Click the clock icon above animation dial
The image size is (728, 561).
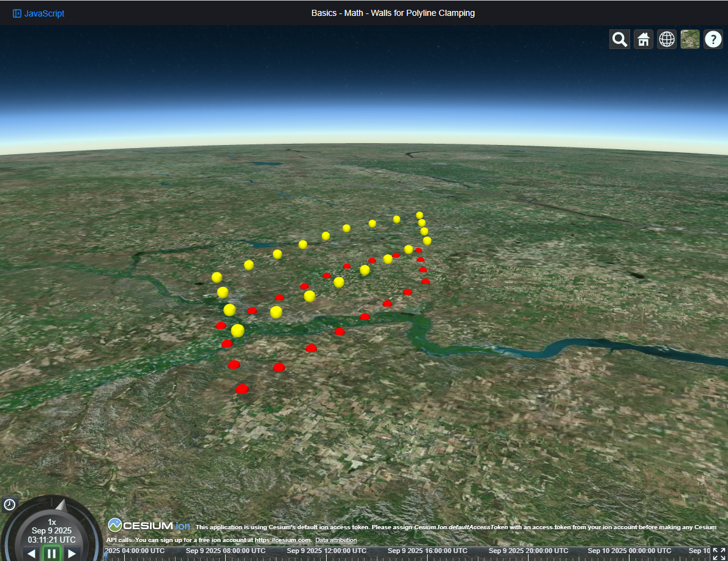9,505
